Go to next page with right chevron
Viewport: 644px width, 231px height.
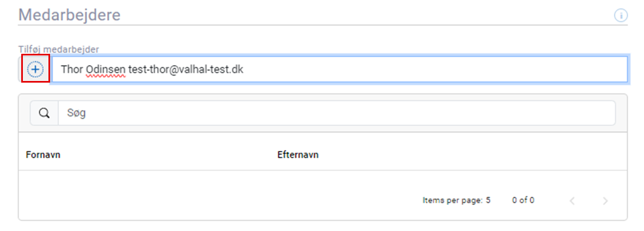pos(605,201)
